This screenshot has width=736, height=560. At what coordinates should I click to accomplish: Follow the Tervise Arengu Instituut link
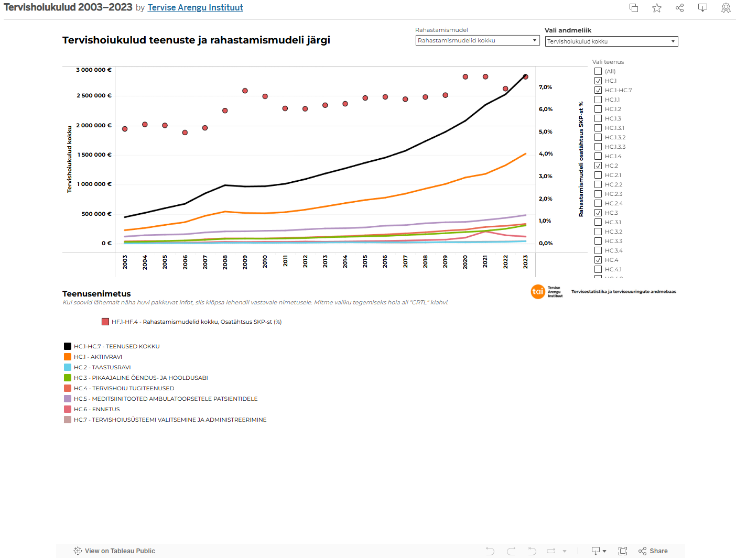pos(195,7)
